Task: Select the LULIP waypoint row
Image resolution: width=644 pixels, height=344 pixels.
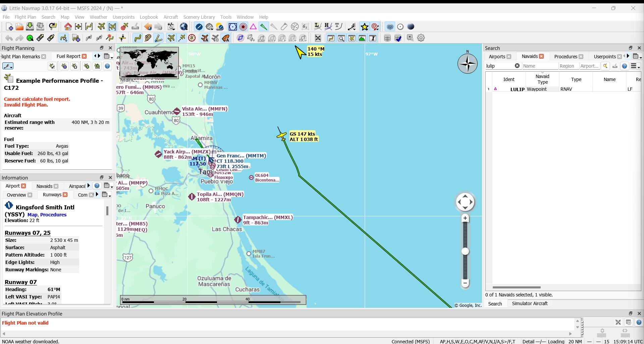Action: (563, 89)
